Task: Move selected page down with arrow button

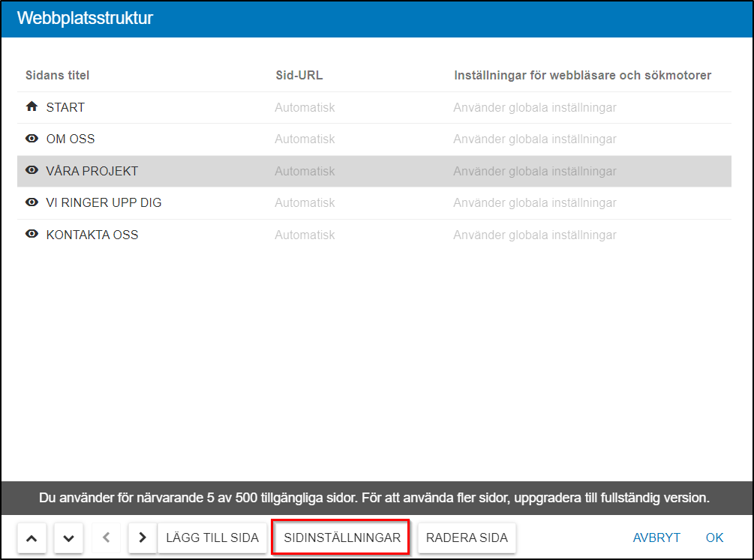Action: pyautogui.click(x=69, y=538)
